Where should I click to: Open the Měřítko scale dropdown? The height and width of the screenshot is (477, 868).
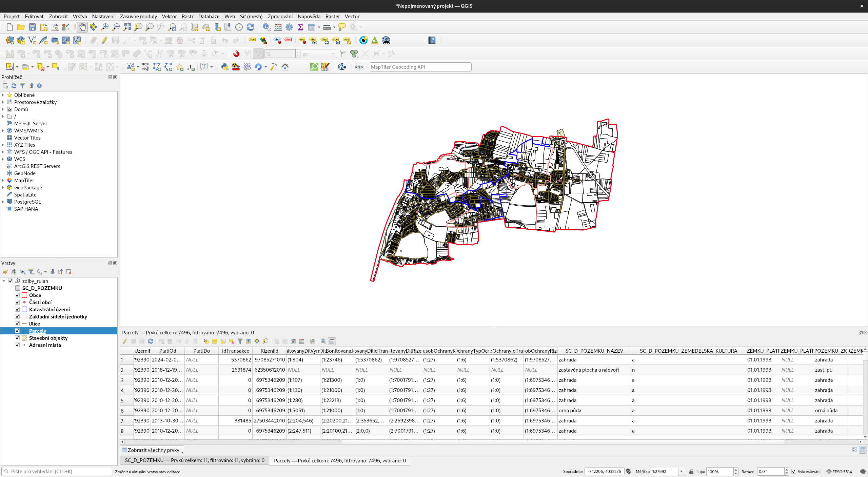681,472
